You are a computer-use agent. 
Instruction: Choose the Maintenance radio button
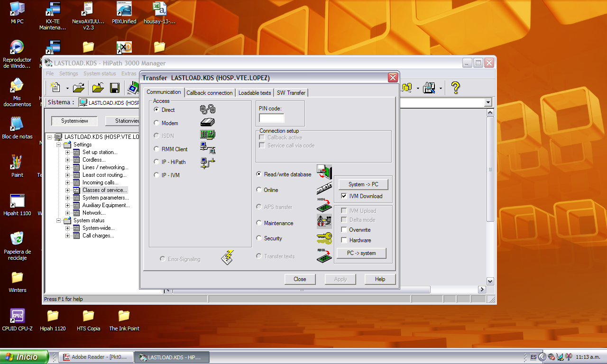[x=259, y=223]
